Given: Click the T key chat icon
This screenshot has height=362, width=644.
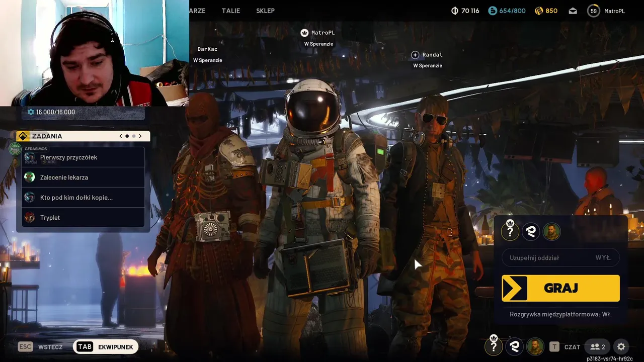Looking at the screenshot, I should 554,346.
